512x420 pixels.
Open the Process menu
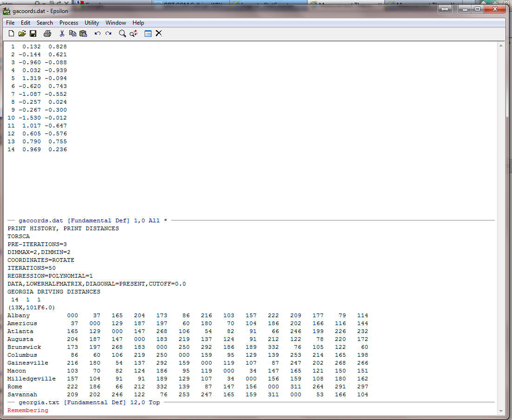tap(69, 23)
